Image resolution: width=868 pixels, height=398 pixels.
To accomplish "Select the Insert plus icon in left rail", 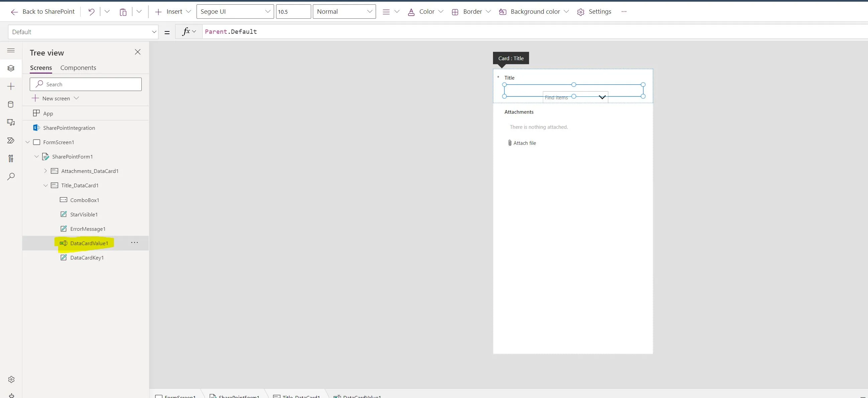I will [x=11, y=86].
